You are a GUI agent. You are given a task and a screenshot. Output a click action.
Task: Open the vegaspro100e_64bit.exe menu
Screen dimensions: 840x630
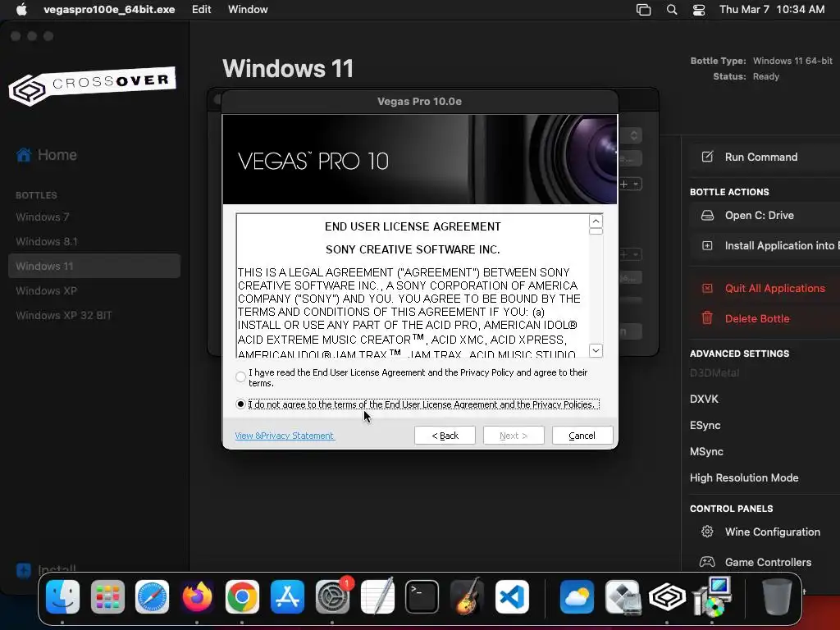109,10
